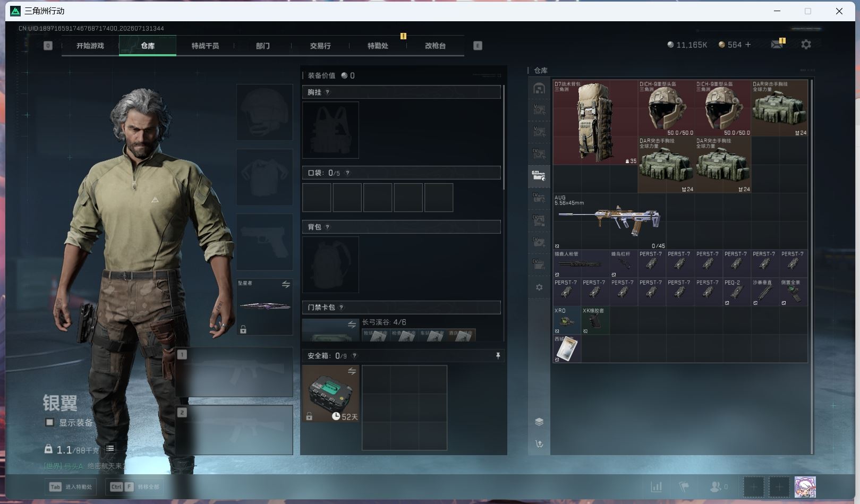Swap the 坠星者 melee weapon
This screenshot has width=860, height=504.
pyautogui.click(x=286, y=285)
